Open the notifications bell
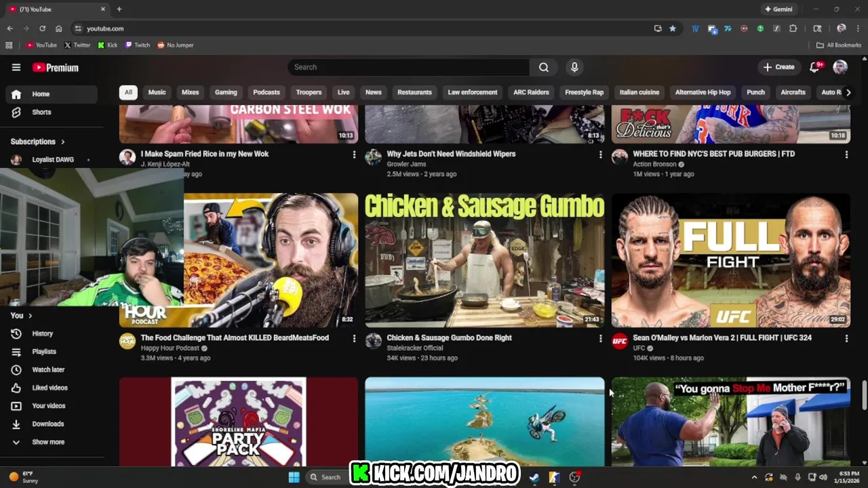 [x=816, y=67]
